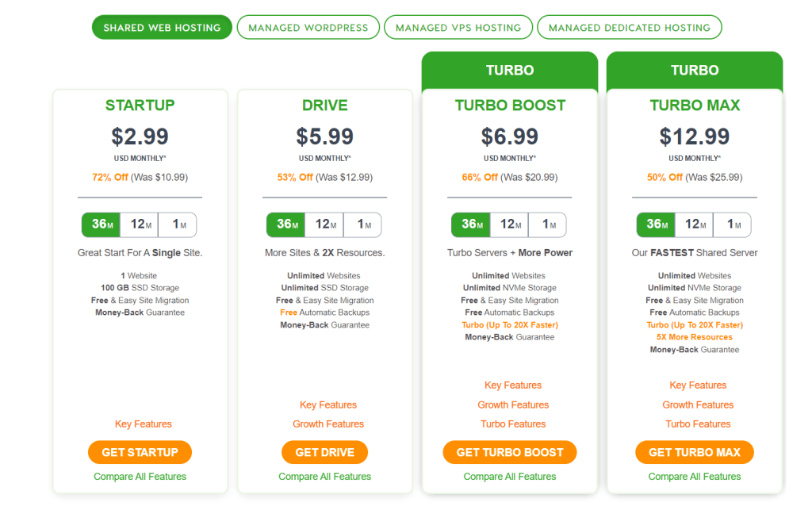Image resolution: width=812 pixels, height=510 pixels.
Task: Open the Managed VPS Hosting tab
Action: (458, 27)
